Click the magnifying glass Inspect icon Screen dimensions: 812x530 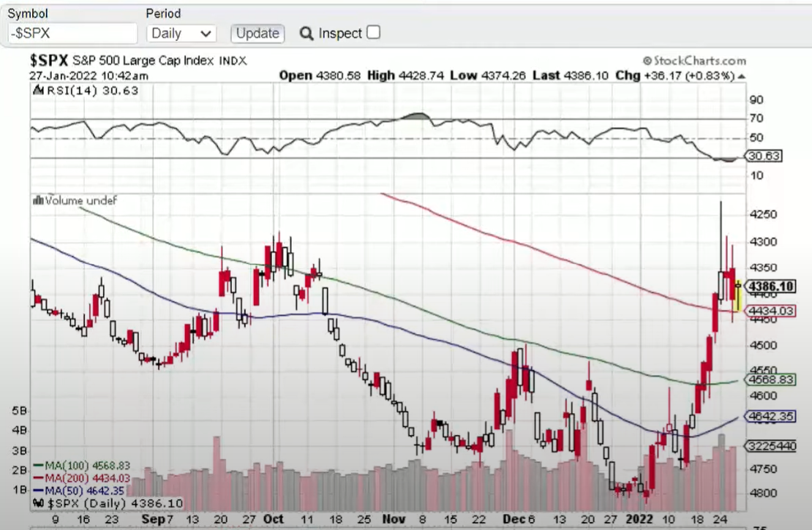tap(307, 34)
